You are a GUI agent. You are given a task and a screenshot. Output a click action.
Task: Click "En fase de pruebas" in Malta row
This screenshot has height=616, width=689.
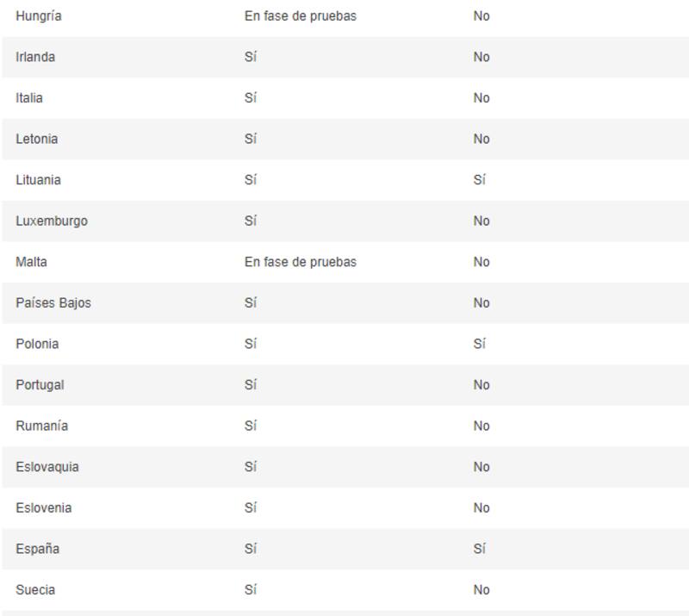(x=301, y=262)
